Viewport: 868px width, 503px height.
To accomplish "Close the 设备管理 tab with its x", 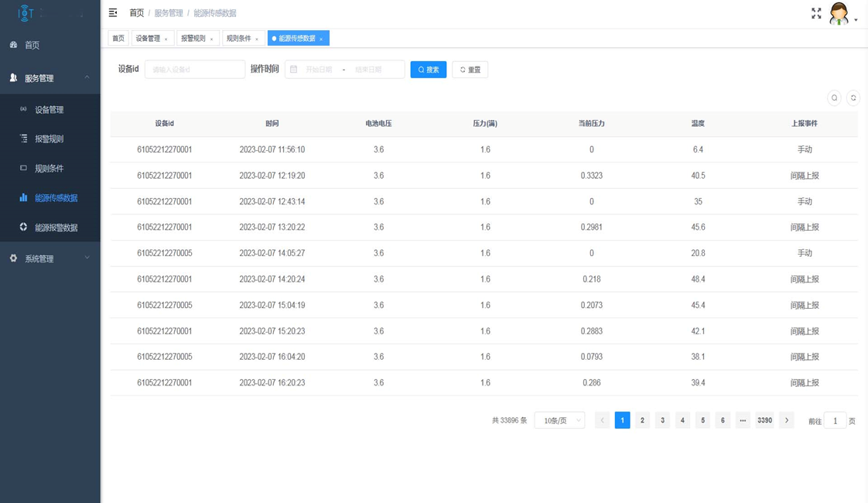I will [166, 39].
